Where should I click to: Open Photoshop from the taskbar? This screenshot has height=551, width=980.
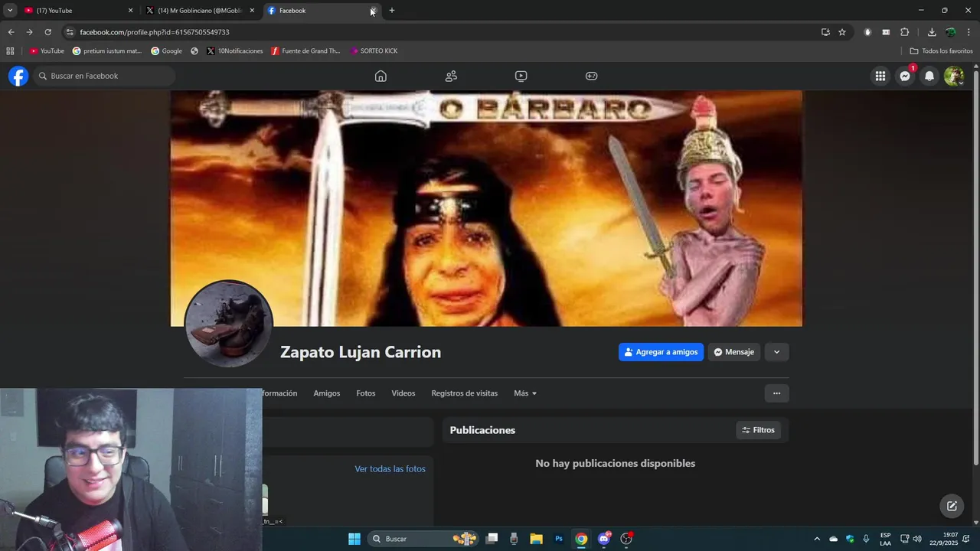[x=559, y=539]
